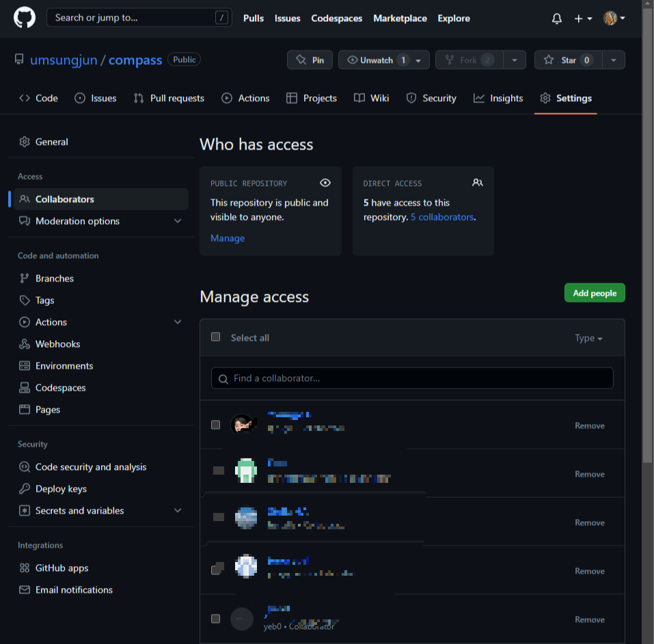Expand Secrets and variables chevron
This screenshot has width=654, height=644.
pyautogui.click(x=178, y=510)
